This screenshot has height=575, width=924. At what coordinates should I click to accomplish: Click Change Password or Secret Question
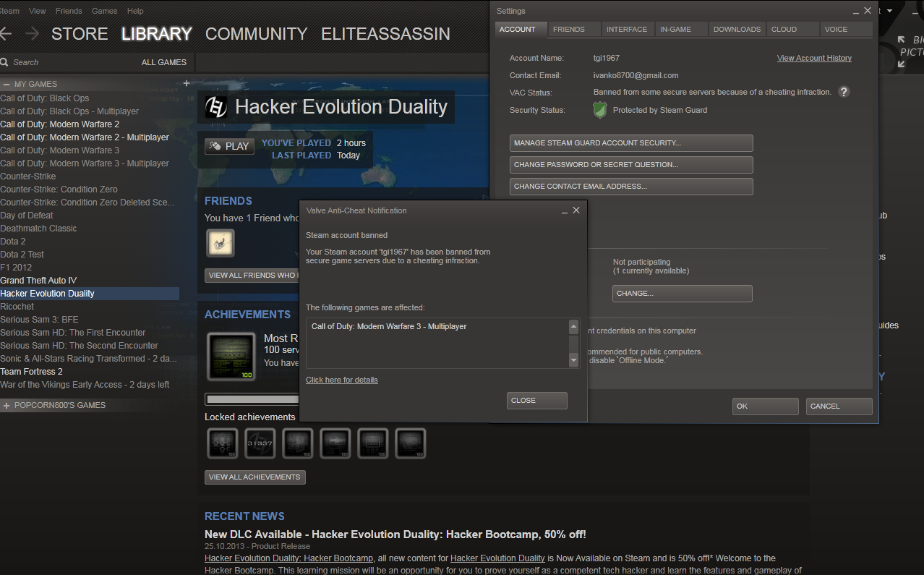click(x=631, y=165)
